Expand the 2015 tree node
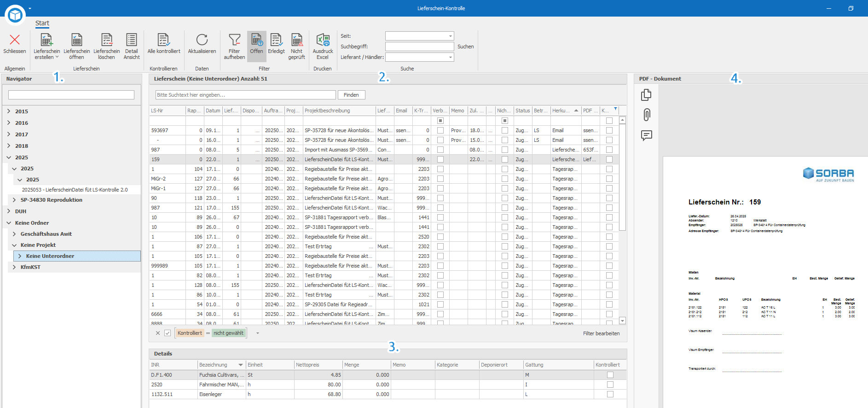The width and height of the screenshot is (868, 408). (9, 111)
